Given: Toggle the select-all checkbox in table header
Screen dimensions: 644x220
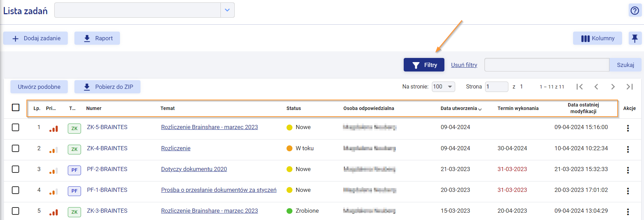Looking at the screenshot, I should coord(16,107).
